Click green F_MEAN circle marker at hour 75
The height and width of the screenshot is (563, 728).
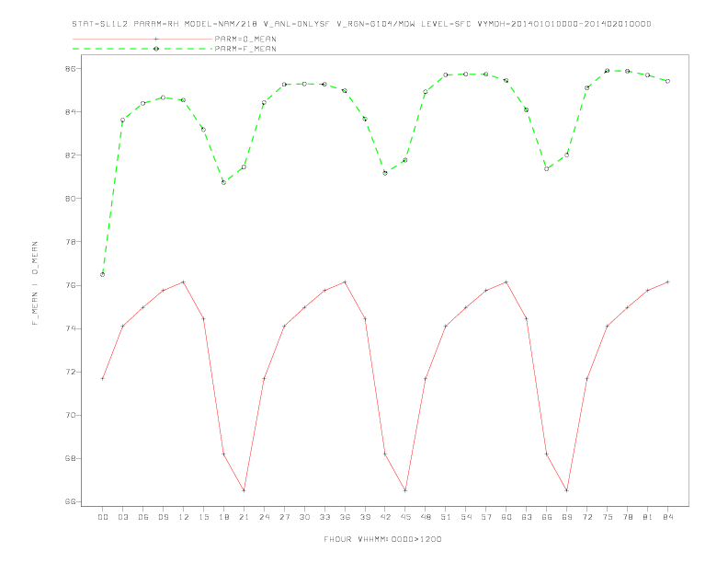click(607, 71)
